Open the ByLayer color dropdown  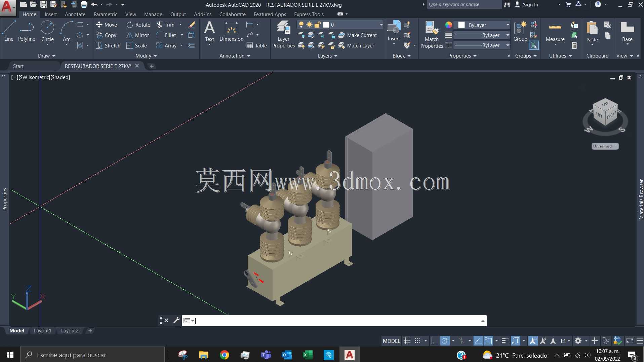[x=507, y=25]
